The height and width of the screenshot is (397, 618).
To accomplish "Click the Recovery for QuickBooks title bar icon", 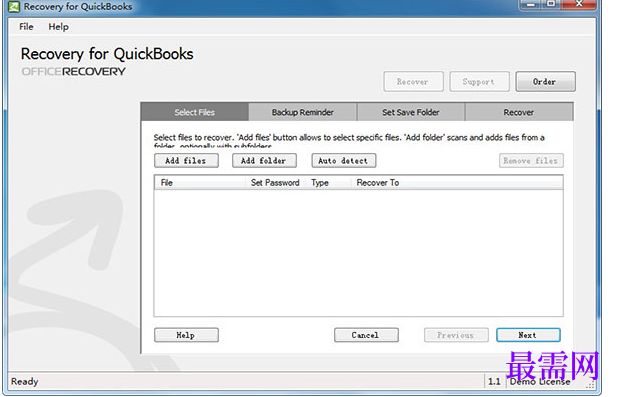I will [14, 7].
